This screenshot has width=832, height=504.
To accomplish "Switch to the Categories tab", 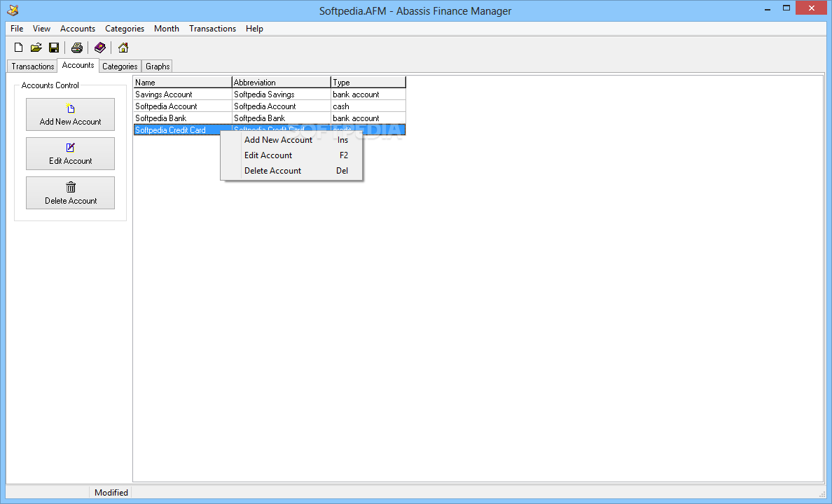I will click(120, 66).
